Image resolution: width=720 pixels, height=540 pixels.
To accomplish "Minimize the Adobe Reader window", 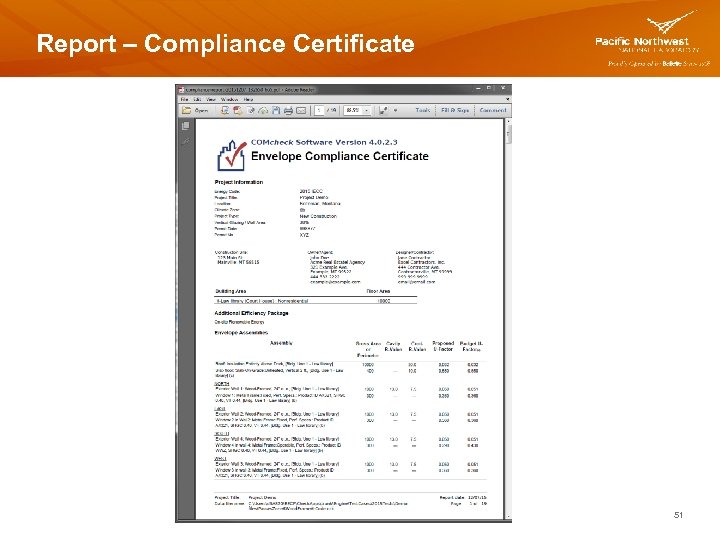I will pyautogui.click(x=478, y=88).
